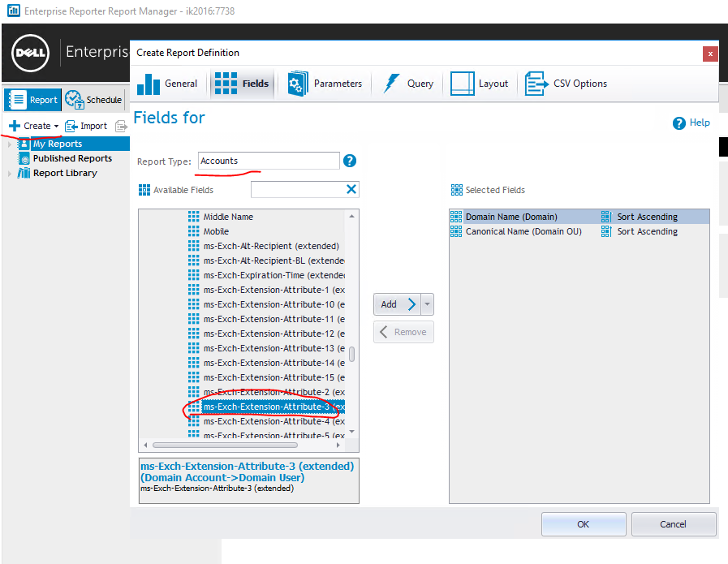Click the grid icon beside Middle Name field

(x=194, y=217)
